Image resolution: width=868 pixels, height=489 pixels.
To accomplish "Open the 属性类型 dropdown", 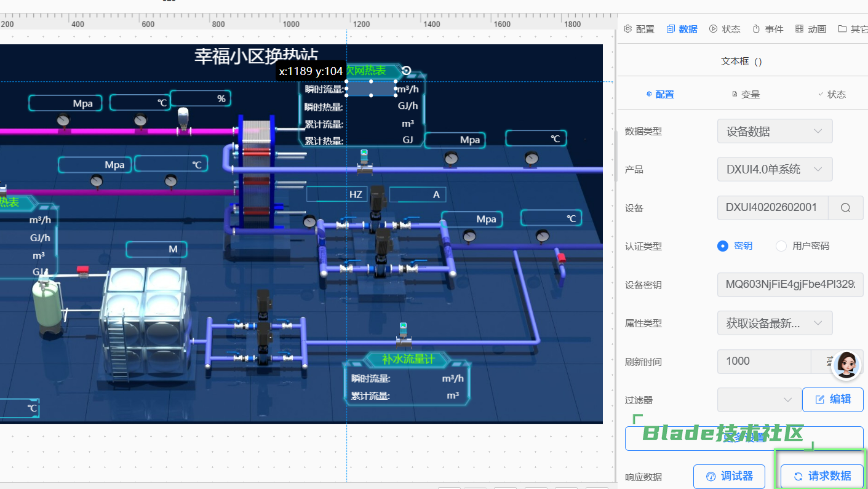I will click(774, 323).
